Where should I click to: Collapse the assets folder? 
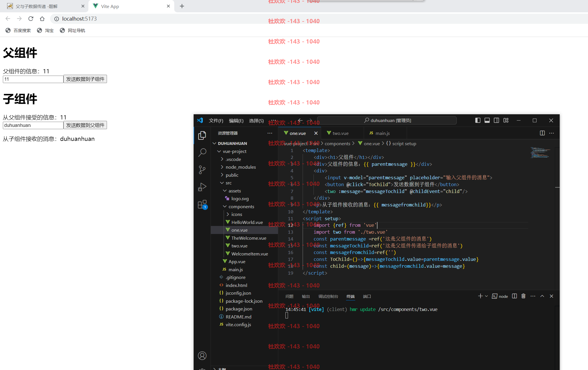(245, 191)
